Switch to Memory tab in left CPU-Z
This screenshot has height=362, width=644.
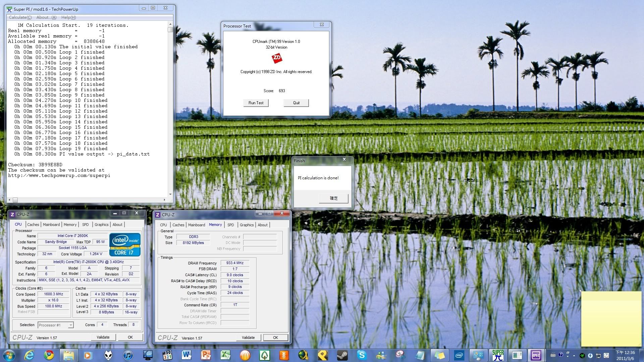click(x=70, y=225)
